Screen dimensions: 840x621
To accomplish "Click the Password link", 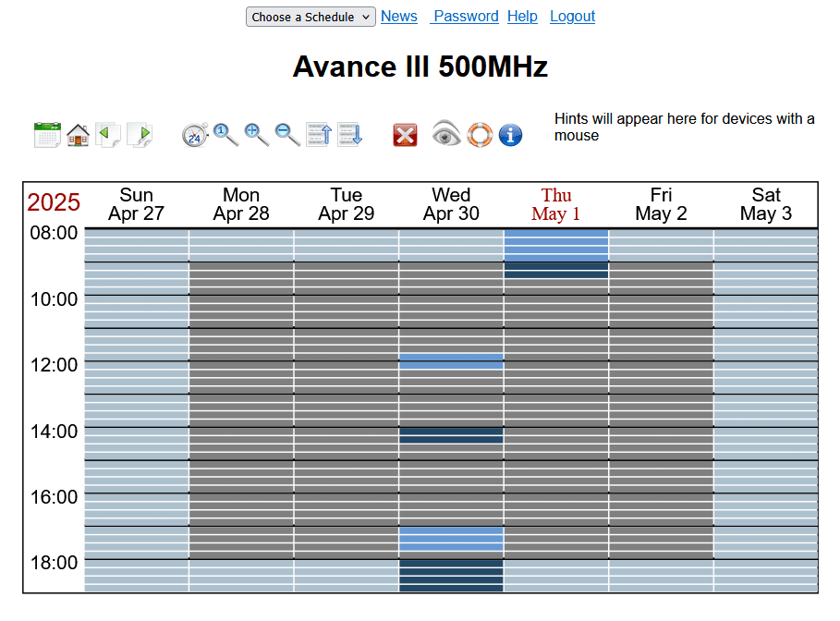I will (x=465, y=16).
